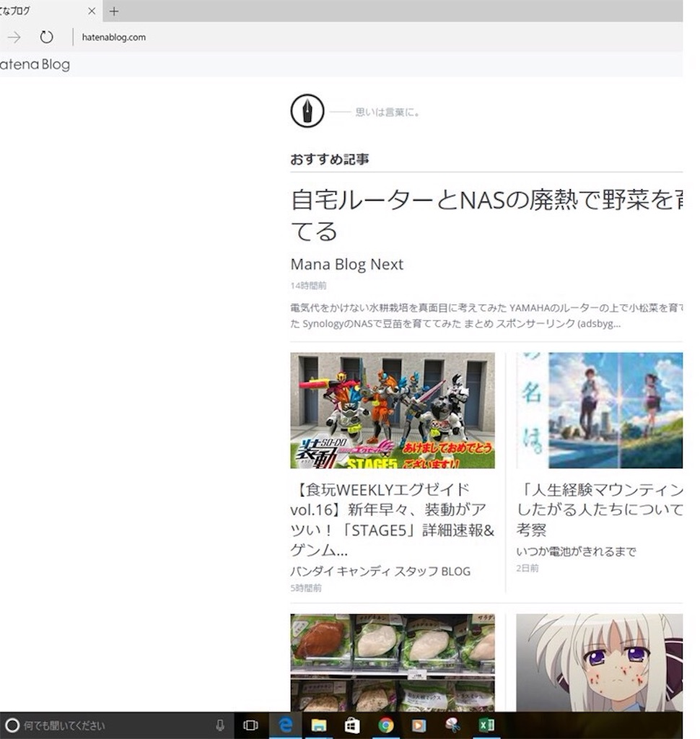Open the media player taskbar icon
This screenshot has width=700, height=739.
419,725
